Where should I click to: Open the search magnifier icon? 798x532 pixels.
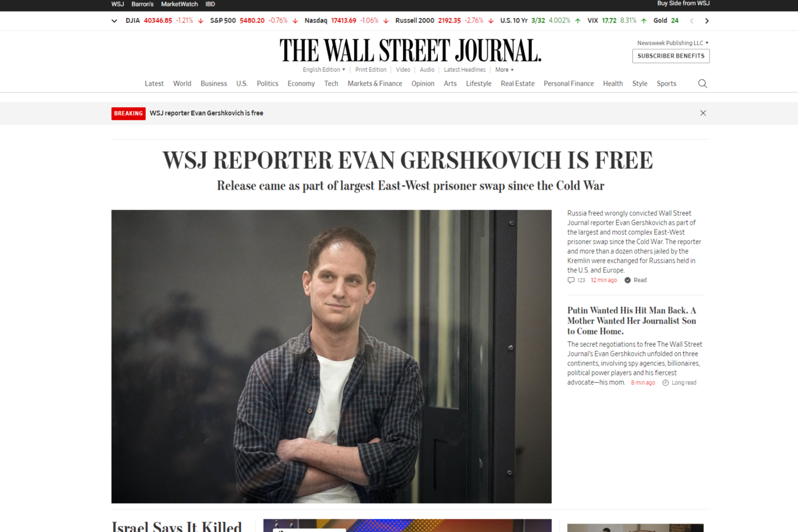pyautogui.click(x=702, y=83)
